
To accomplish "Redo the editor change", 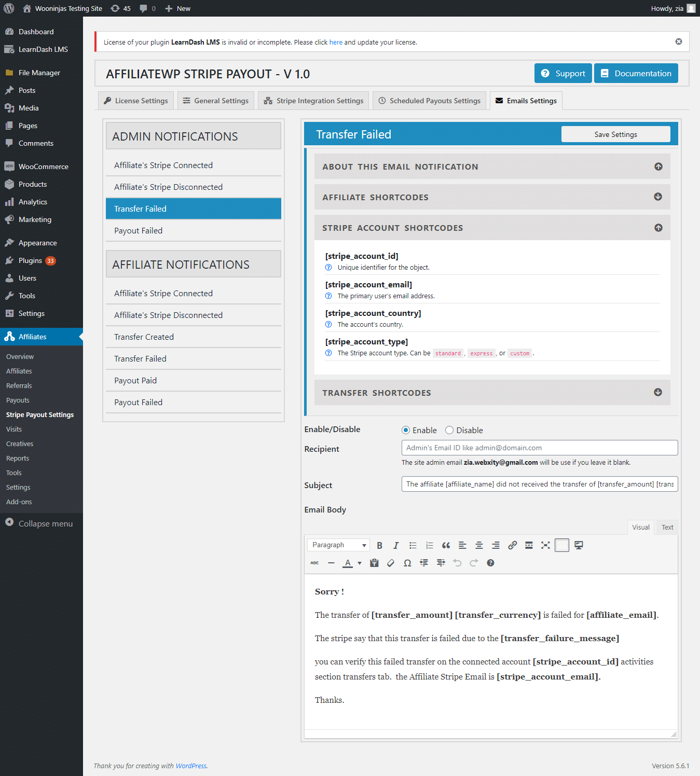I will click(474, 563).
